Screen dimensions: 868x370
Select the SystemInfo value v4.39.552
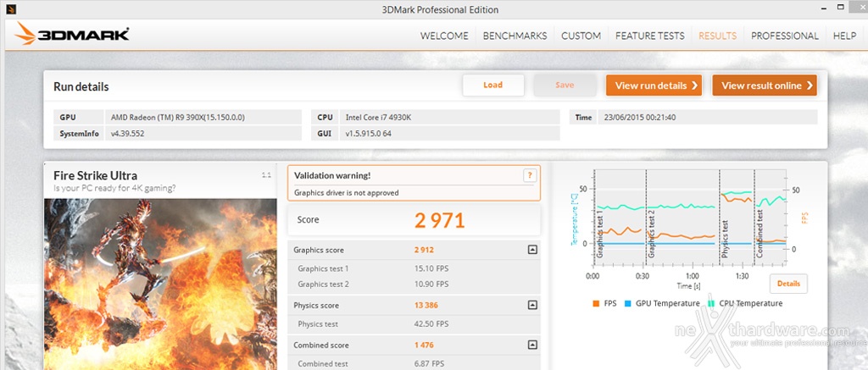click(x=203, y=133)
